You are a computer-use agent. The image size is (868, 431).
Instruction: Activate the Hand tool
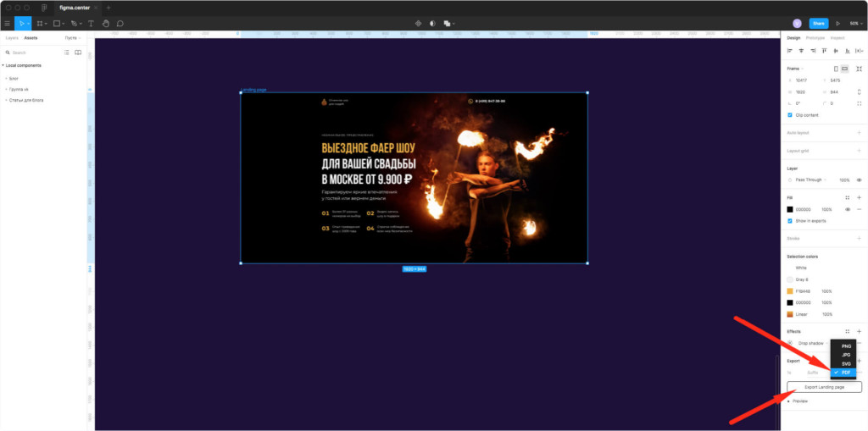point(106,24)
